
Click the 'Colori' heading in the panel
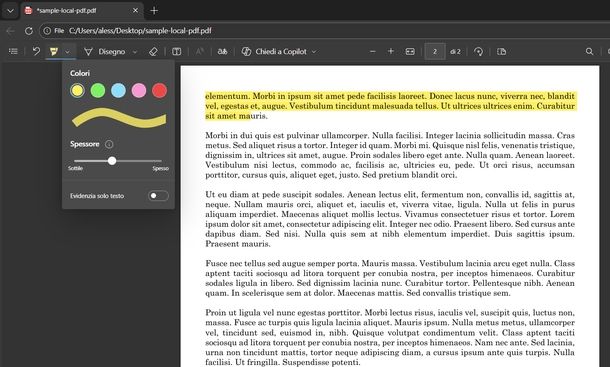(80, 73)
